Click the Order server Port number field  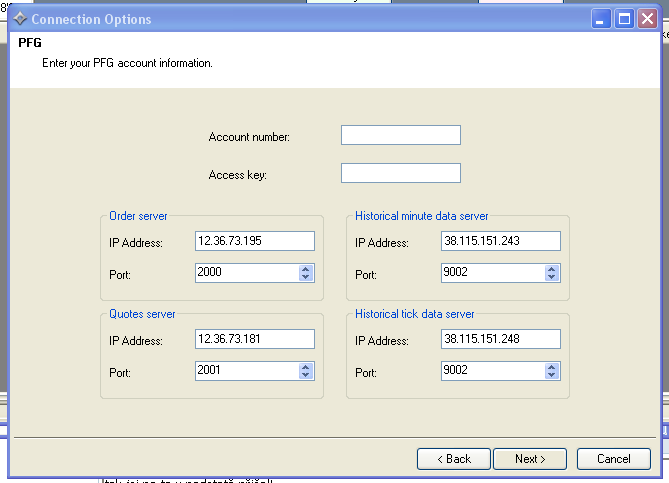pos(246,273)
